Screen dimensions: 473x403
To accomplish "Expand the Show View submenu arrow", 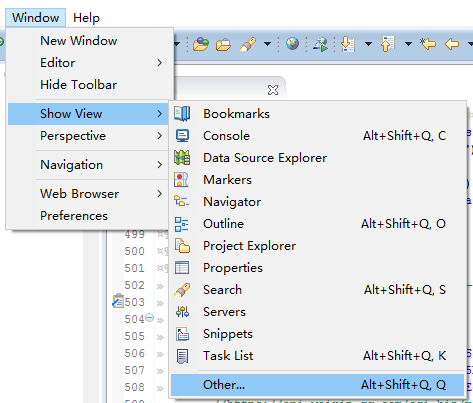I will click(160, 114).
